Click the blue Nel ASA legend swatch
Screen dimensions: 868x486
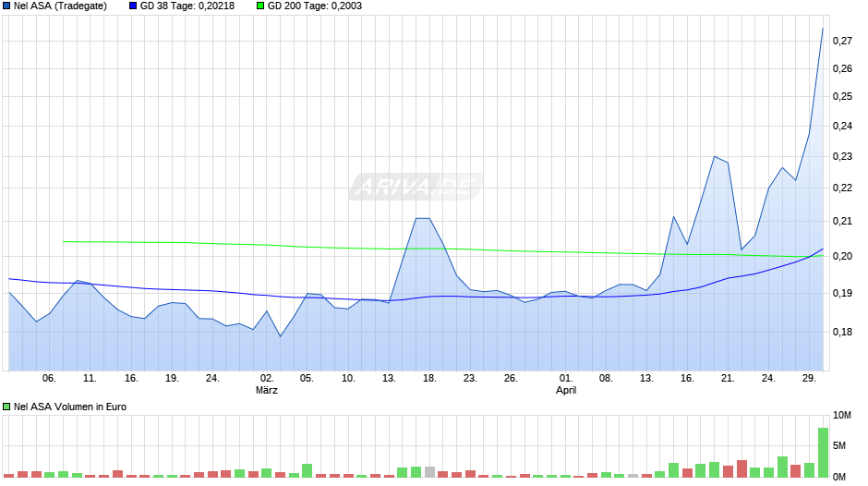click(x=6, y=6)
